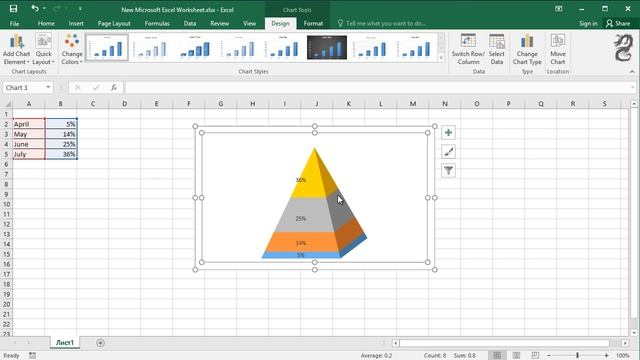Switch to the Data tab
640x360 pixels.
click(190, 23)
